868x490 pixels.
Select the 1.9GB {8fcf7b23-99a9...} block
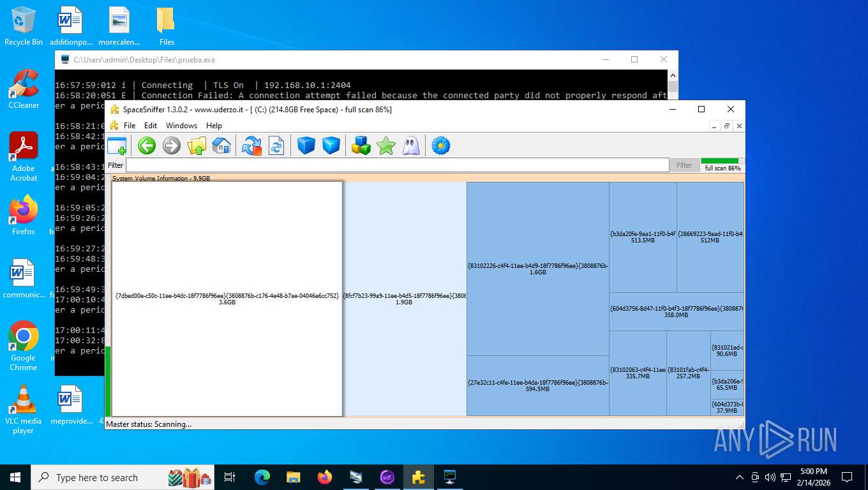405,299
